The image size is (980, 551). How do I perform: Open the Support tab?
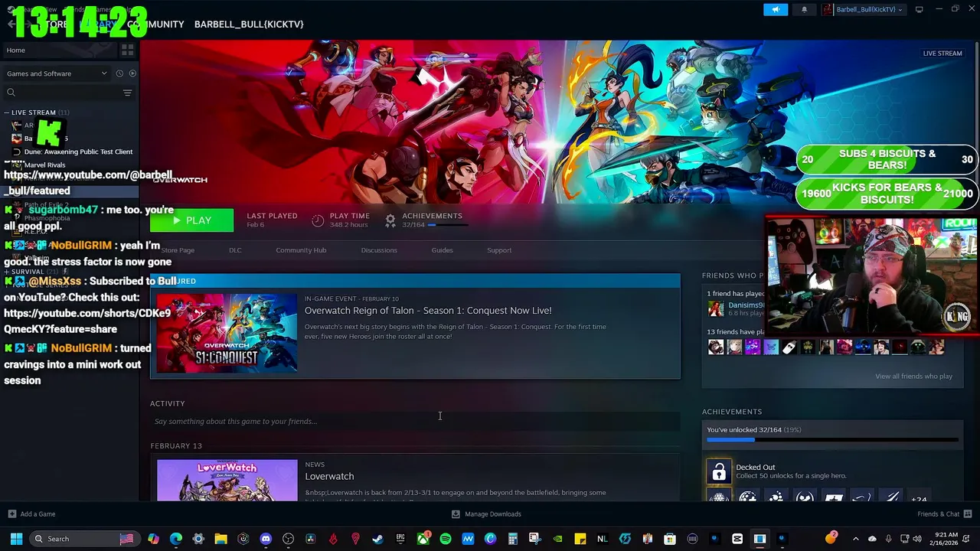(499, 250)
